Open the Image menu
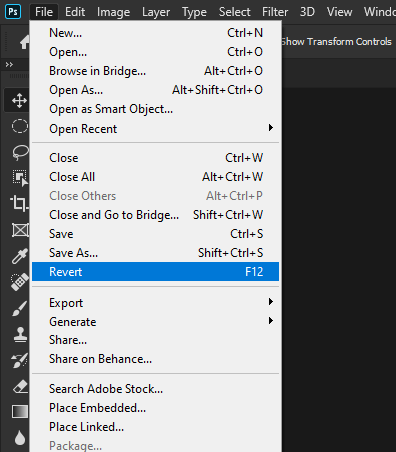The image size is (396, 452). click(x=113, y=12)
